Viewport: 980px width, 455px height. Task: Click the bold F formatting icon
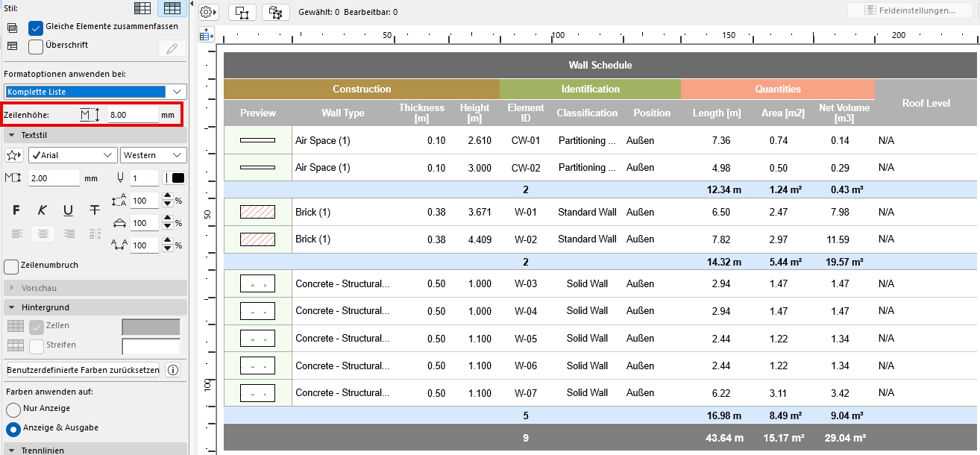coord(16,211)
